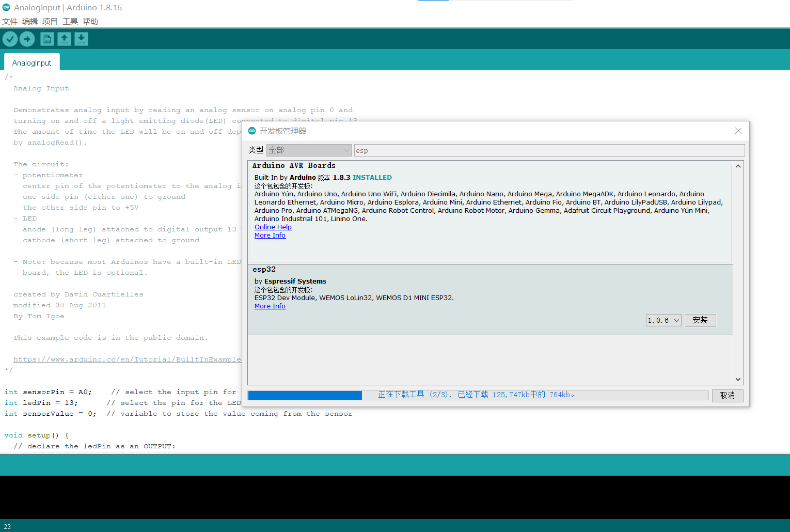The height and width of the screenshot is (532, 790).
Task: Open the 编辑 menu
Action: pos(30,21)
